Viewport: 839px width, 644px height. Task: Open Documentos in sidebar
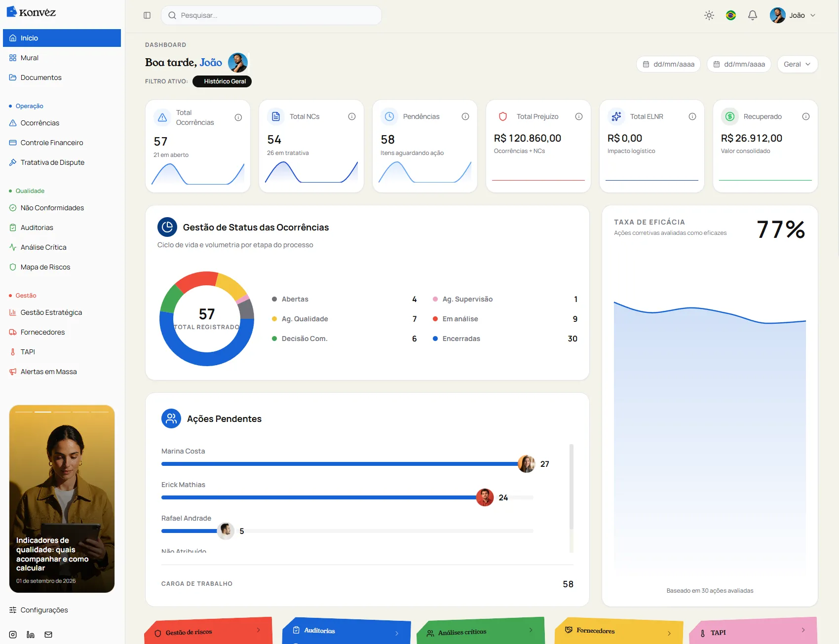pyautogui.click(x=62, y=77)
